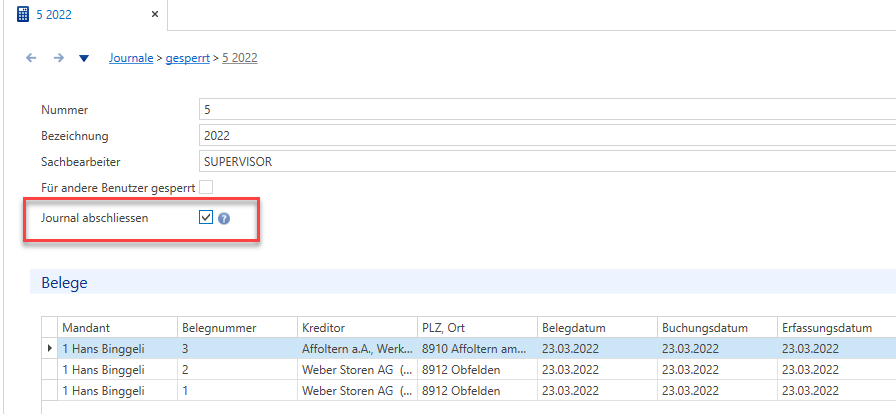Screen dimensions: 896x414
Task: Click the Bezeichnung field showing 2022
Action: [547, 136]
